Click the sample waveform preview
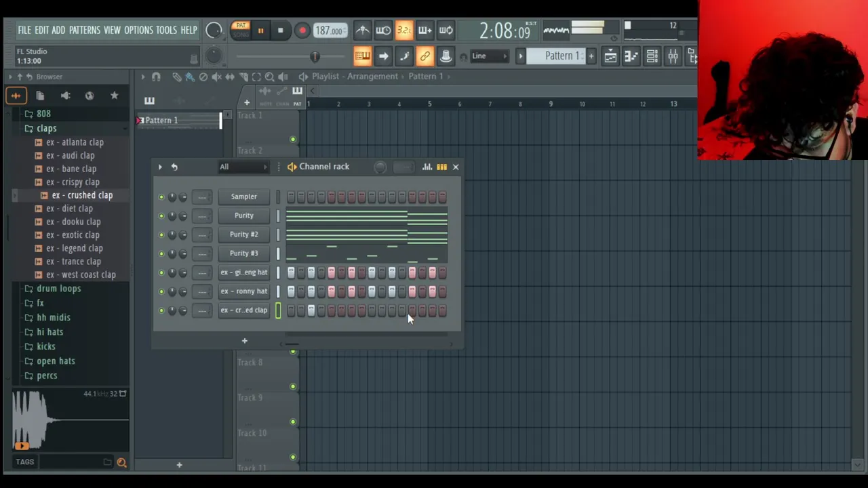Image resolution: width=868 pixels, height=488 pixels. (70, 420)
